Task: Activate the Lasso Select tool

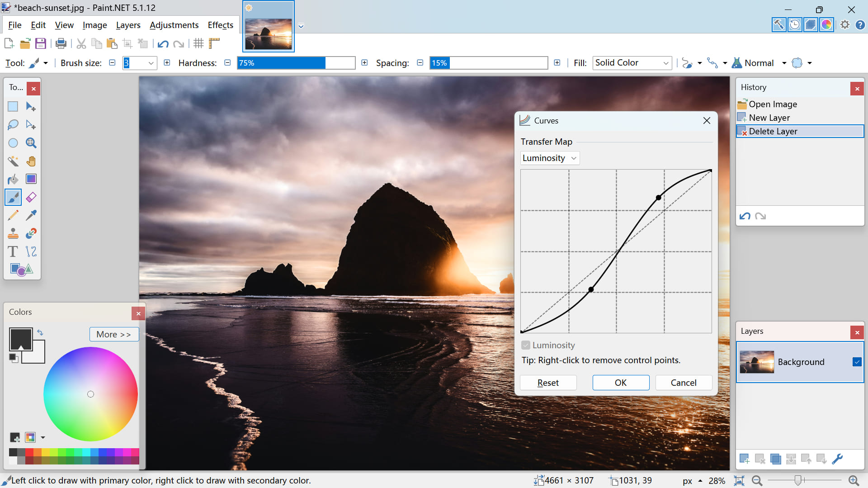Action: coord(13,124)
